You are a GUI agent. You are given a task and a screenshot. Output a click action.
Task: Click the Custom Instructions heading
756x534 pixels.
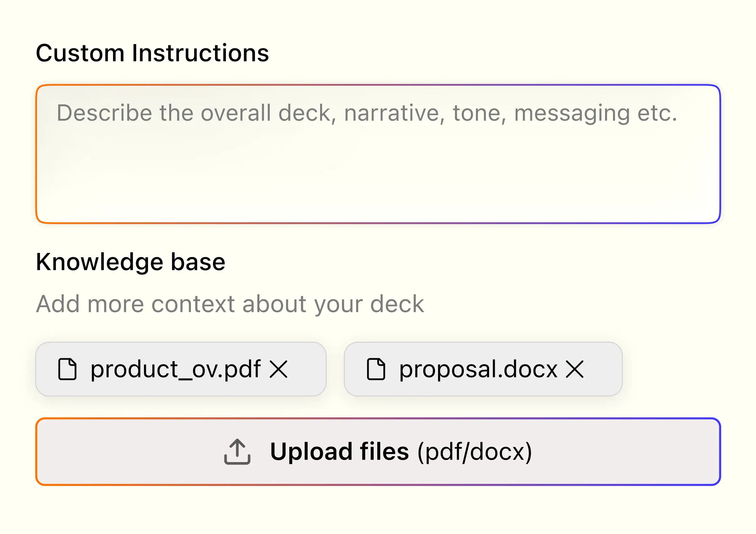152,53
